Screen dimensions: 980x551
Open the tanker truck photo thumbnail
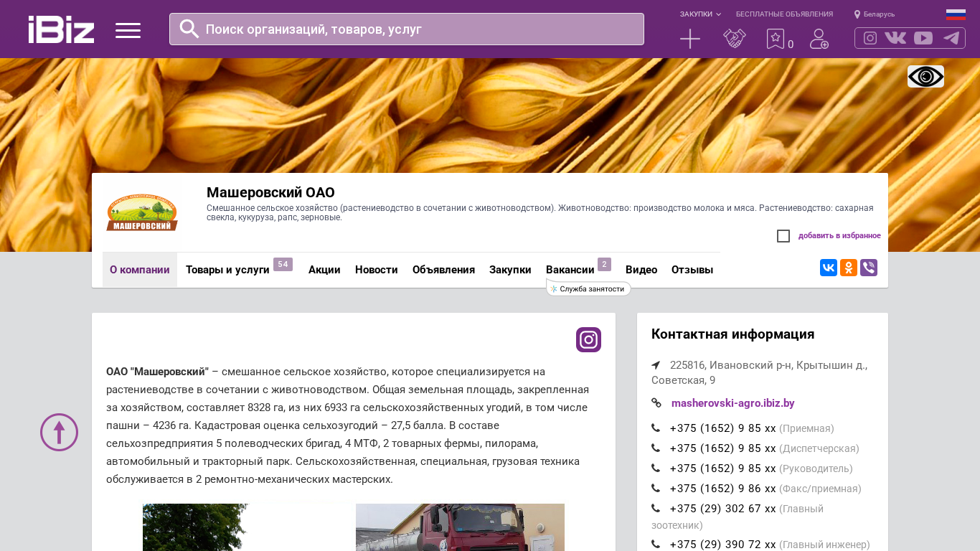coord(460,527)
